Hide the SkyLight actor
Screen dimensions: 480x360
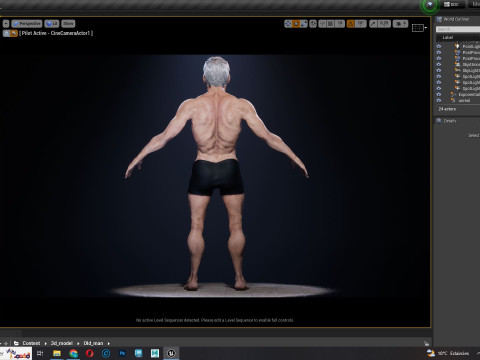point(439,70)
